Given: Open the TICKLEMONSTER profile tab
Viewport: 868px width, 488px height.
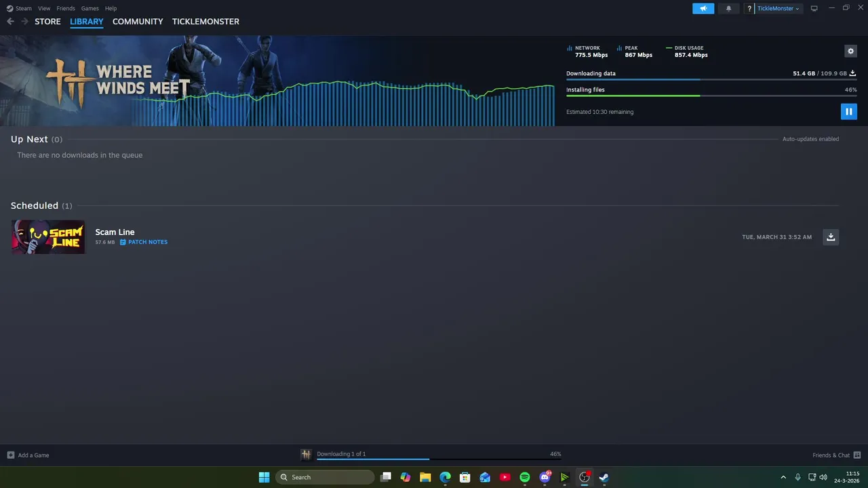Looking at the screenshot, I should [205, 22].
